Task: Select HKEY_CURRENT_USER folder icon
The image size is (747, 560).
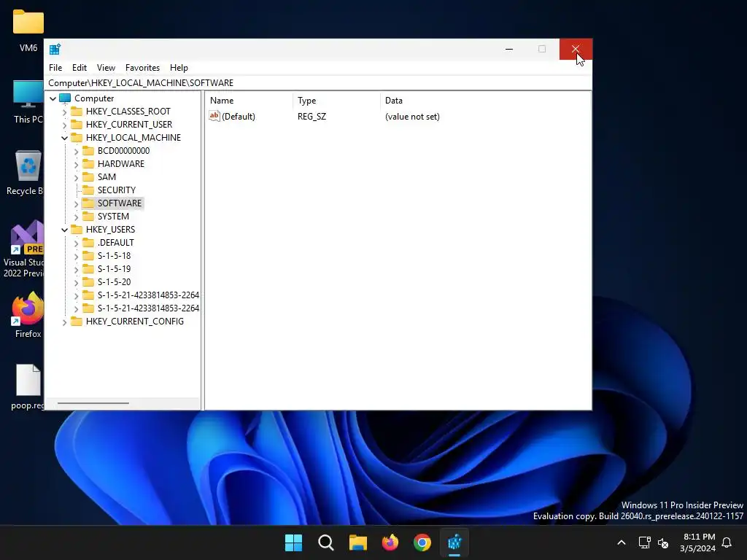Action: [x=76, y=124]
